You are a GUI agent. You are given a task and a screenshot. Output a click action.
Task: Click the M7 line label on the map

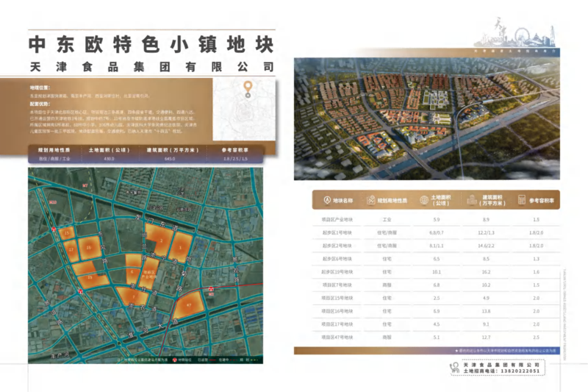85,185
